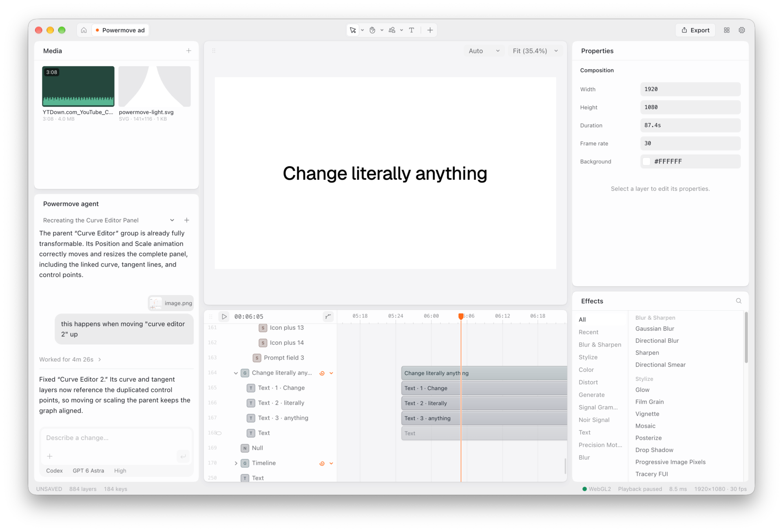Open the Auto quality dropdown

pos(484,51)
